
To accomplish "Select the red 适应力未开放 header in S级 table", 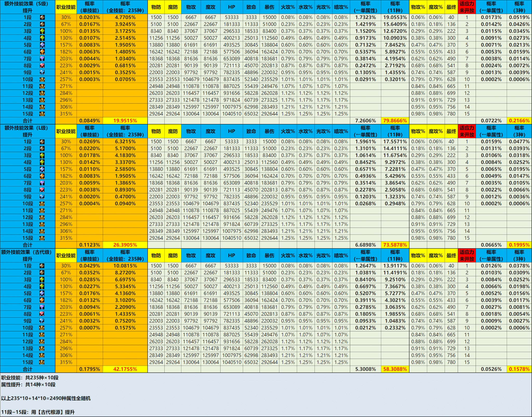I will tap(467, 7).
